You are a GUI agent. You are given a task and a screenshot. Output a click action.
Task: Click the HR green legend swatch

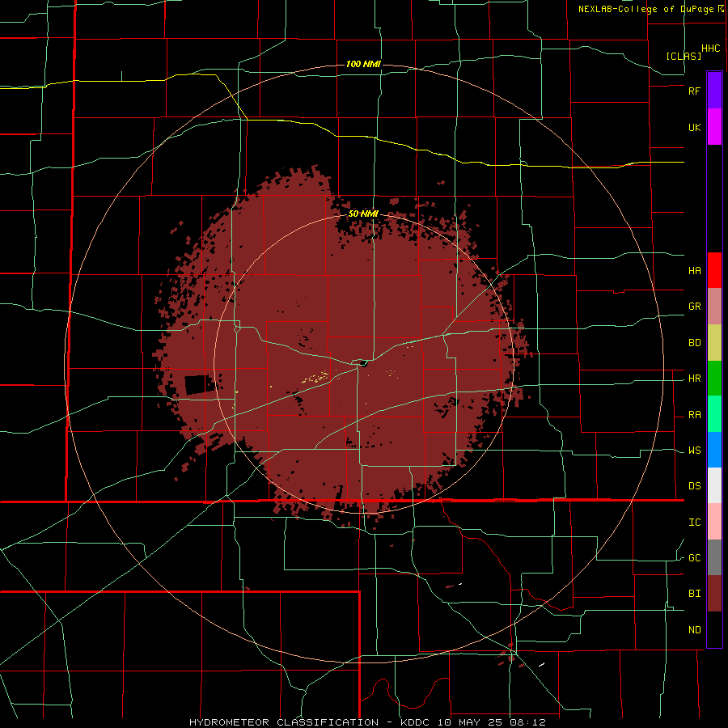(x=714, y=379)
